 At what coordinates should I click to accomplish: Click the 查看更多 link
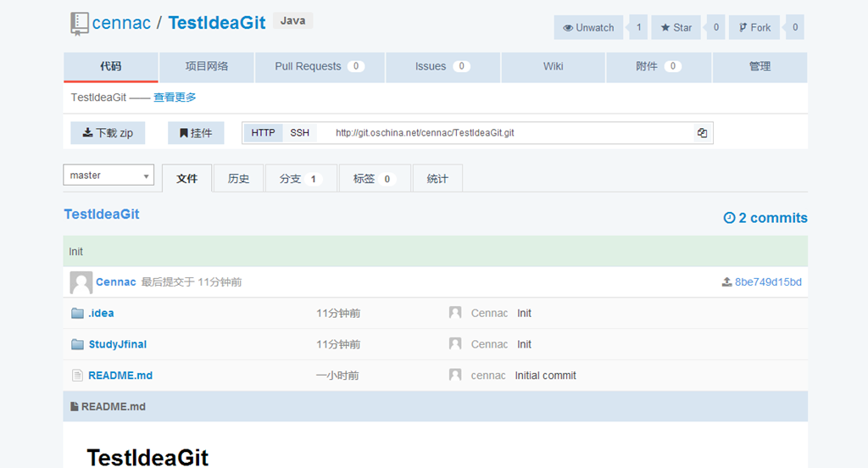[175, 97]
